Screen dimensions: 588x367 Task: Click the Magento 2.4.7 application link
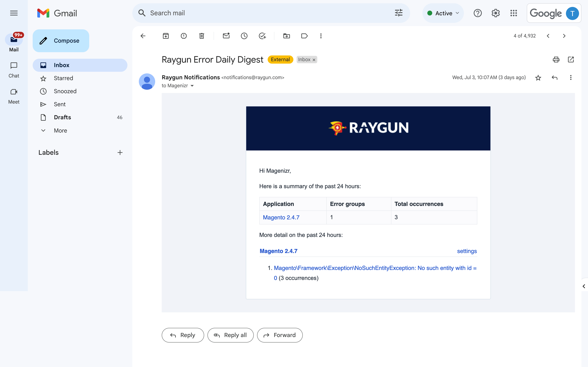pyautogui.click(x=281, y=217)
